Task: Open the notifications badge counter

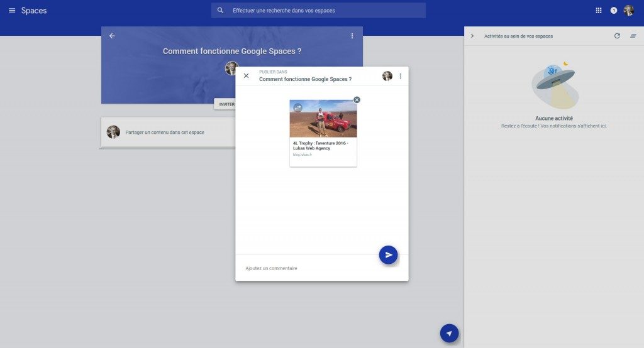Action: point(614,10)
